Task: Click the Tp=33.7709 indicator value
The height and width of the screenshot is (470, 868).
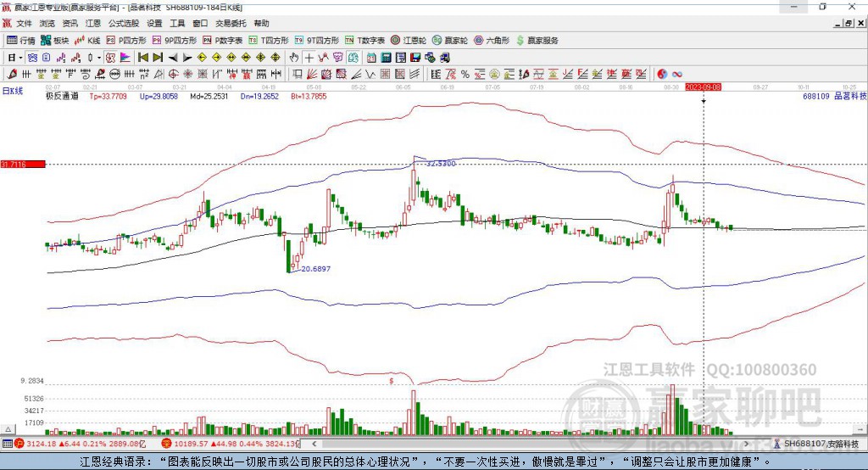Action: [108, 96]
